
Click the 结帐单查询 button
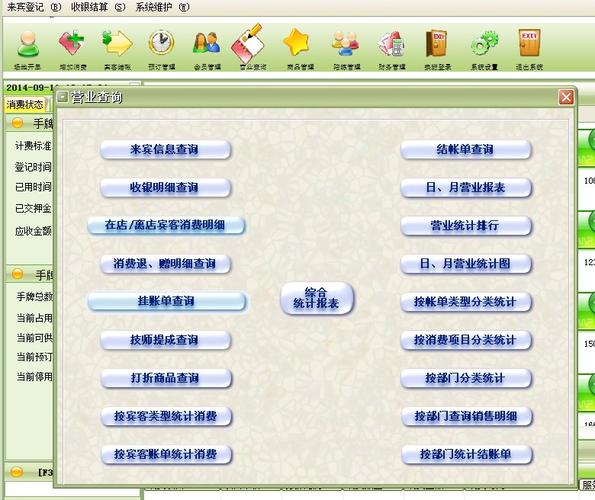pos(466,150)
